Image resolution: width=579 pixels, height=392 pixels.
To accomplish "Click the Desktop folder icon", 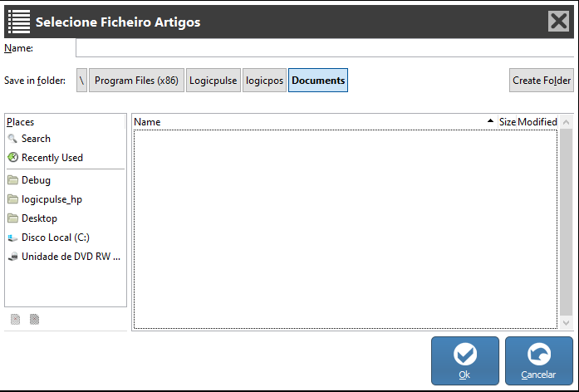I will point(12,218).
